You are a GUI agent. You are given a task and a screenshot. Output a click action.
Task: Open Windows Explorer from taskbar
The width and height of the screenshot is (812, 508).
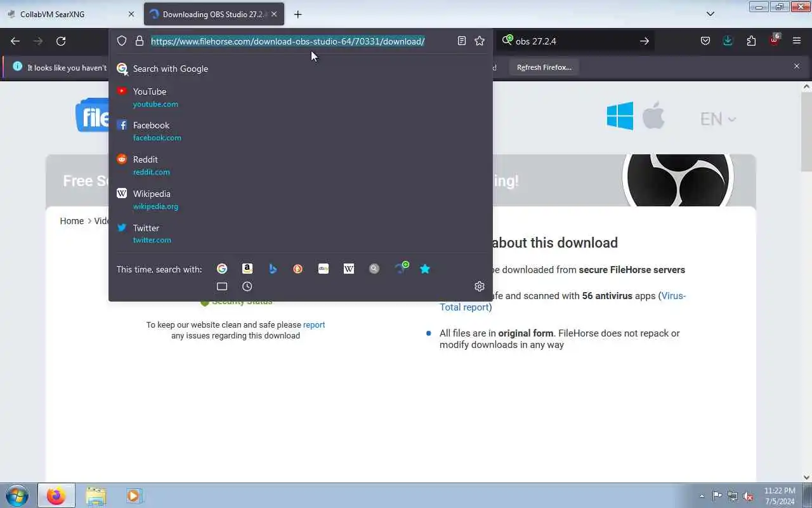[96, 495]
